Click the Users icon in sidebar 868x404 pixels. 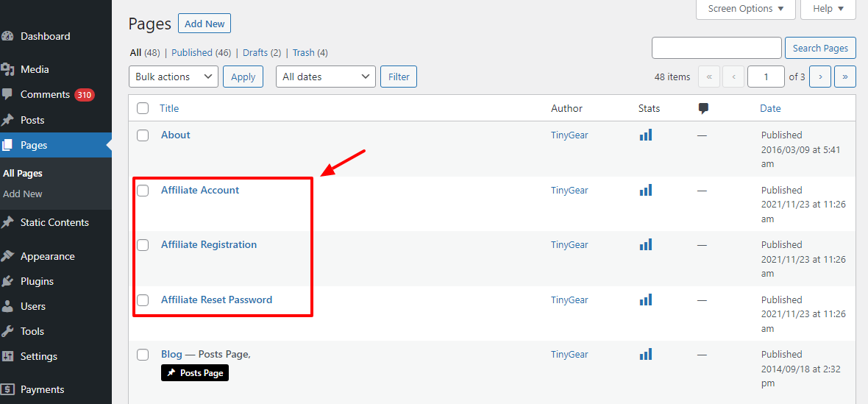[x=8, y=306]
